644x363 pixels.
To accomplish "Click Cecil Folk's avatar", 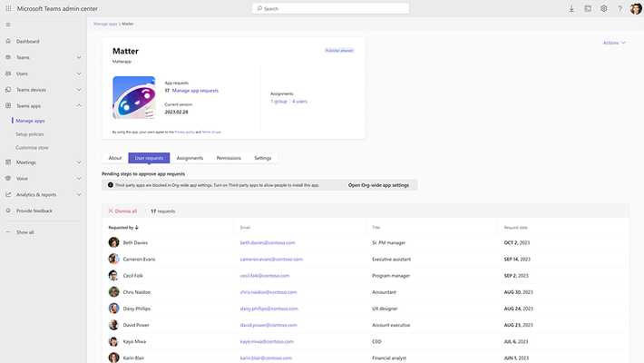I will [x=113, y=276].
